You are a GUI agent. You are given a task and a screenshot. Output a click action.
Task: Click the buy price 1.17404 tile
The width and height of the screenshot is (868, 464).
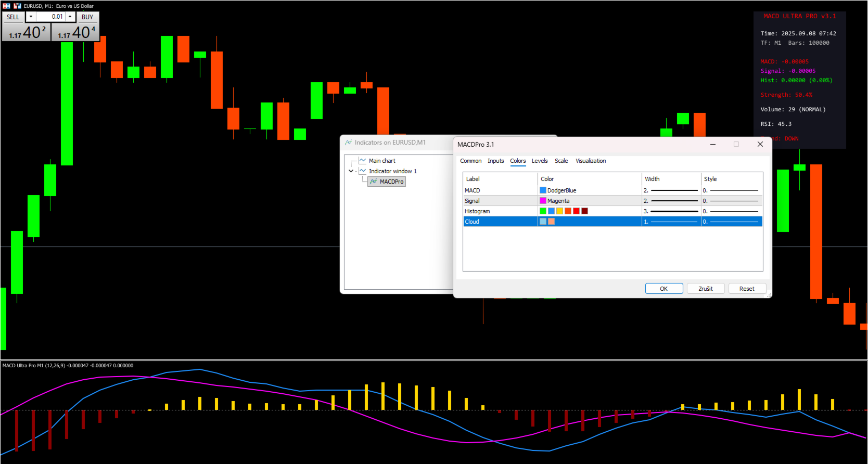point(75,32)
